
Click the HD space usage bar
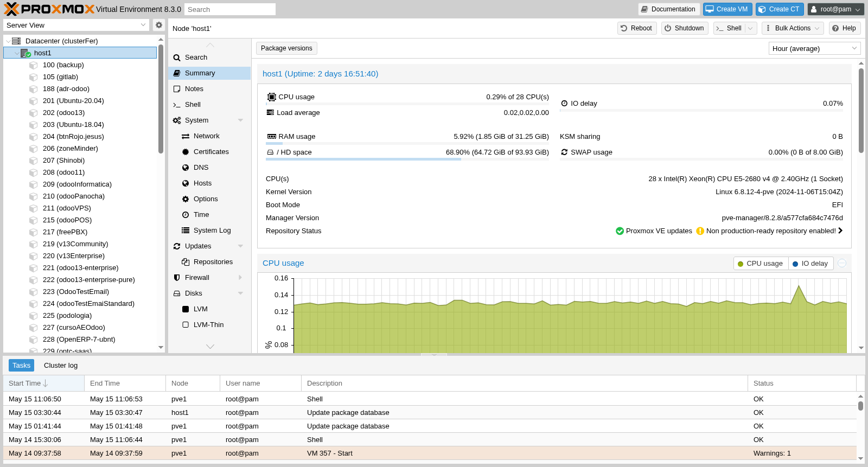(x=407, y=159)
